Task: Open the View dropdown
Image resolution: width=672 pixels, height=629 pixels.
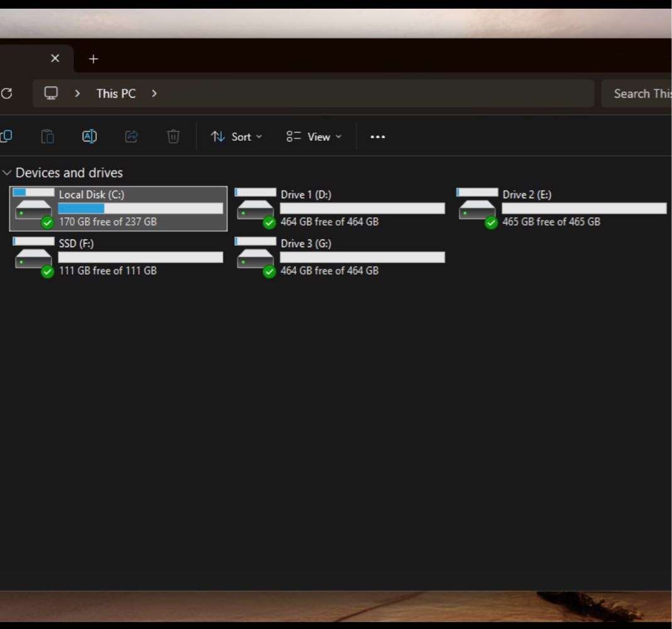Action: click(x=314, y=136)
